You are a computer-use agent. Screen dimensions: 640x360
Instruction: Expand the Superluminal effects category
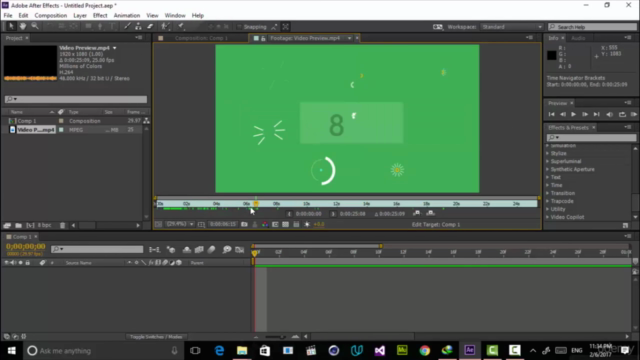point(548,161)
